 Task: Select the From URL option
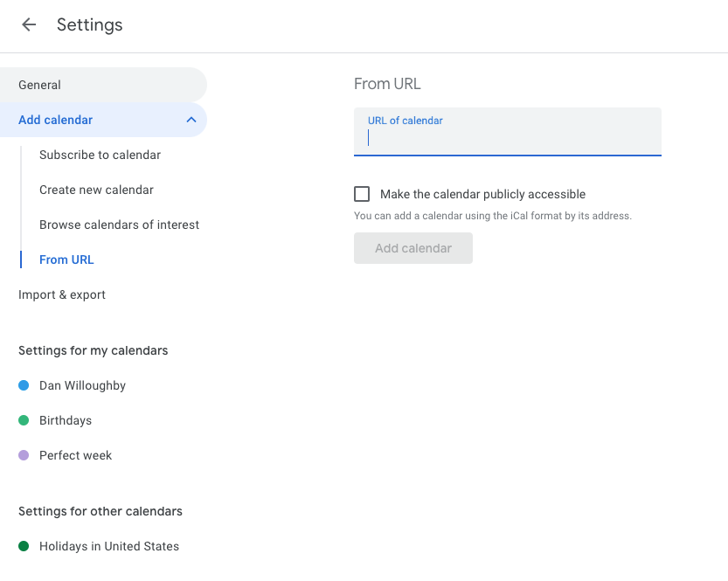pyautogui.click(x=66, y=259)
